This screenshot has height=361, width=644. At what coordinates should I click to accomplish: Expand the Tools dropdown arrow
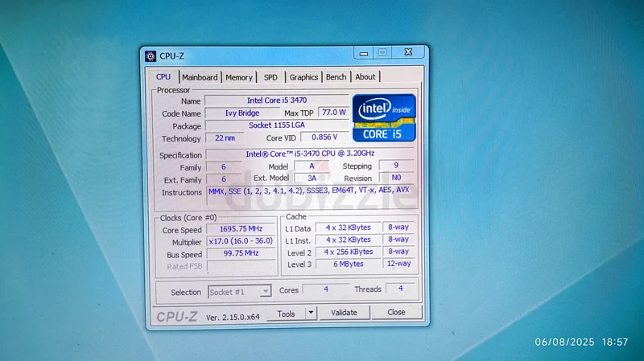coord(311,313)
